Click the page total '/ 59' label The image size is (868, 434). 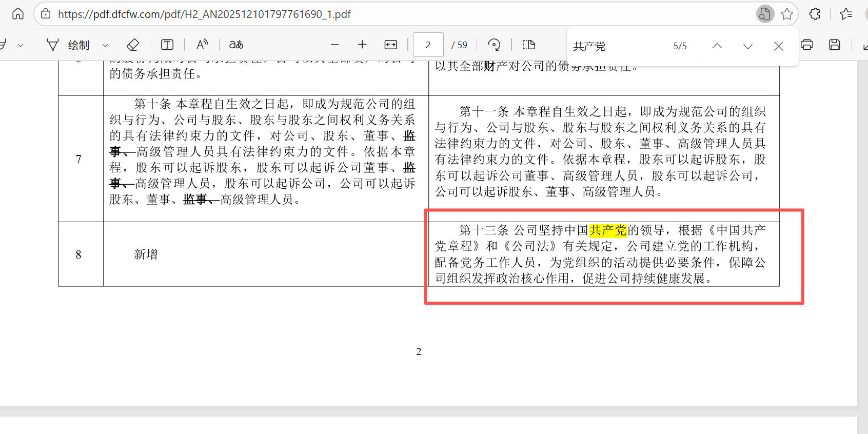click(x=459, y=45)
